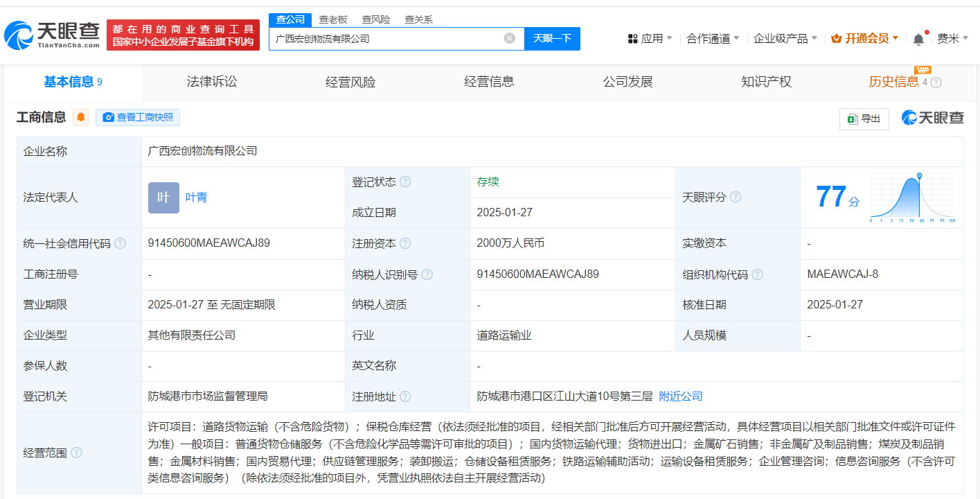Click the 附近公司 link

(680, 396)
